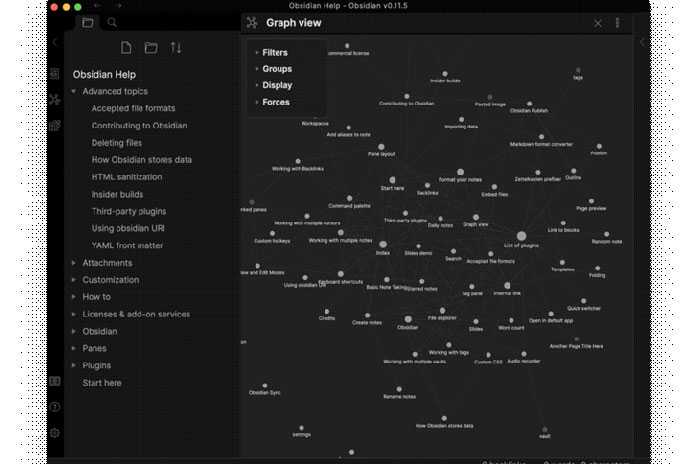The image size is (696, 464).
Task: Select the List of plugins graph node
Action: tap(521, 236)
